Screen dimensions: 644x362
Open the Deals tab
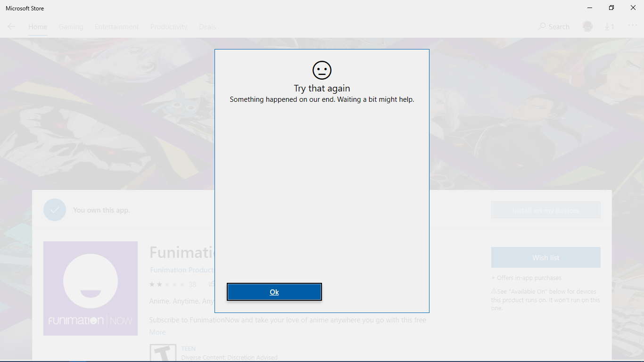207,27
